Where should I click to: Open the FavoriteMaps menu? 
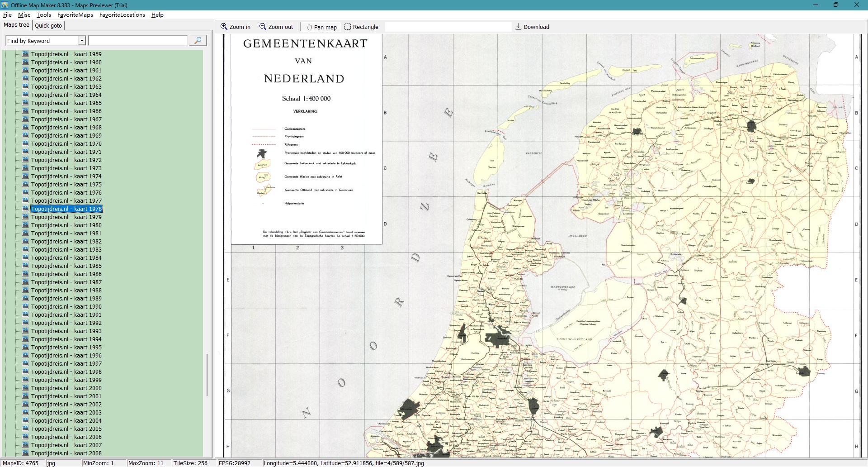pos(75,14)
